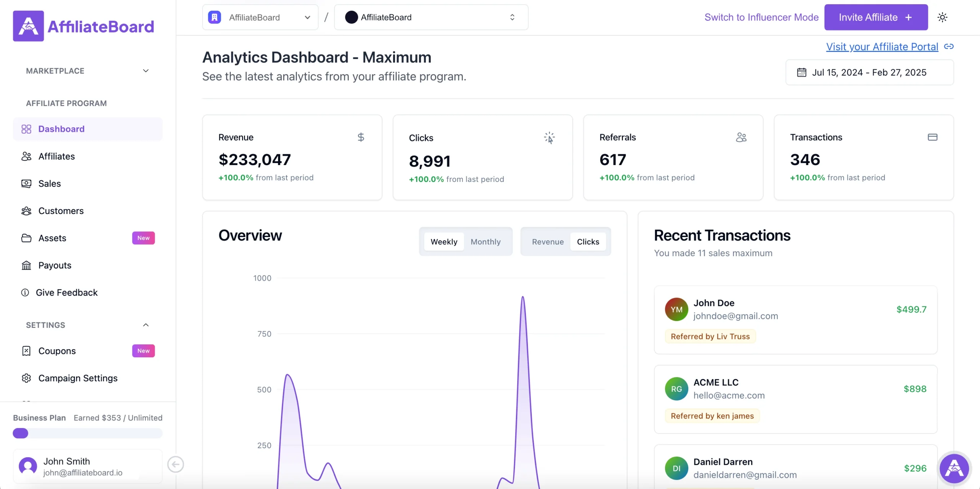Viewport: 980px width, 489px height.
Task: Switch to the Revenue chart tab
Action: click(x=548, y=242)
